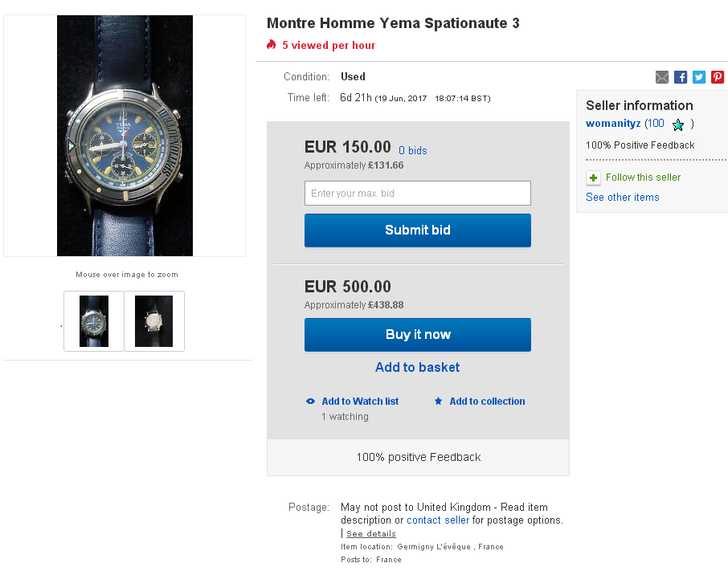The height and width of the screenshot is (571, 728).
Task: Open the 0 bids link
Action: (x=413, y=150)
